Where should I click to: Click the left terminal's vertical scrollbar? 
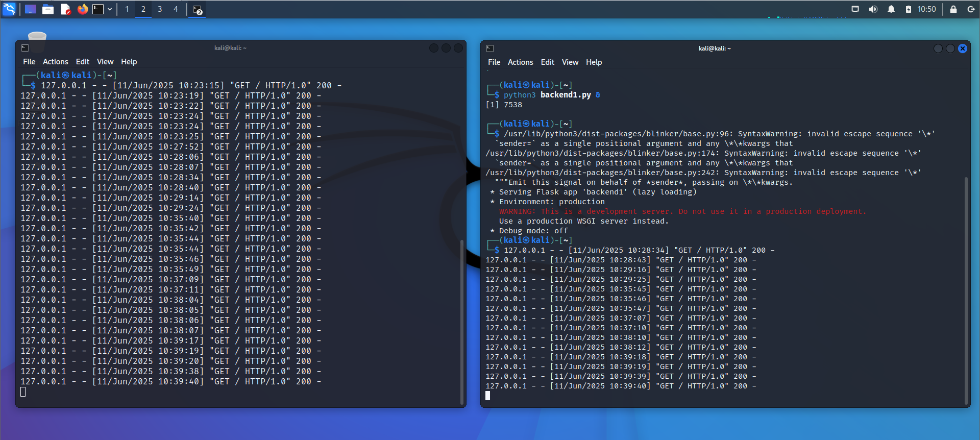point(462,322)
